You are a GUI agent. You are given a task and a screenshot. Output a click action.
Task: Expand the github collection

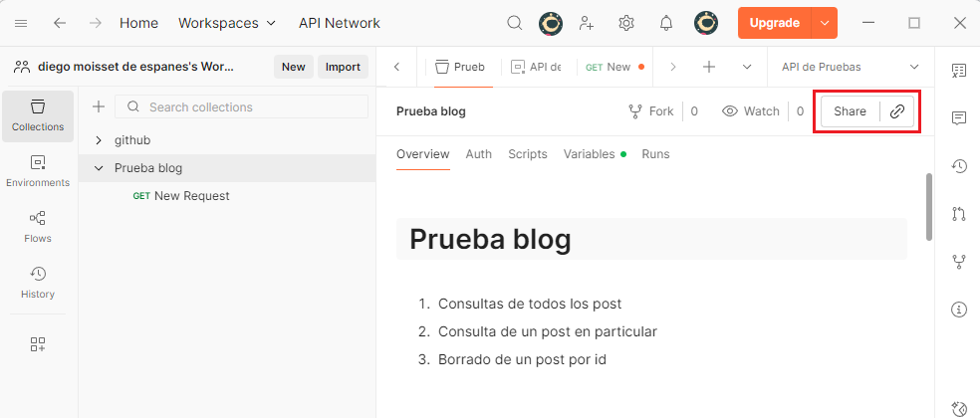coord(99,140)
